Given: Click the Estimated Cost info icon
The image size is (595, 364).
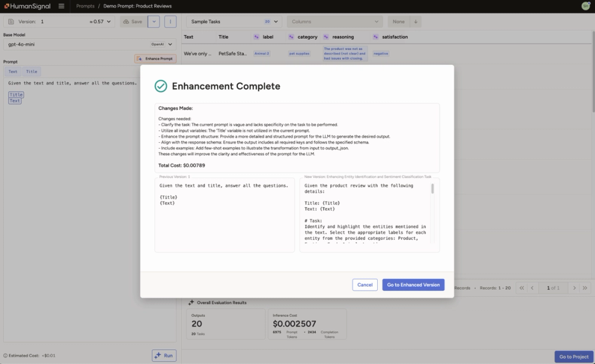Looking at the screenshot, I should point(5,356).
